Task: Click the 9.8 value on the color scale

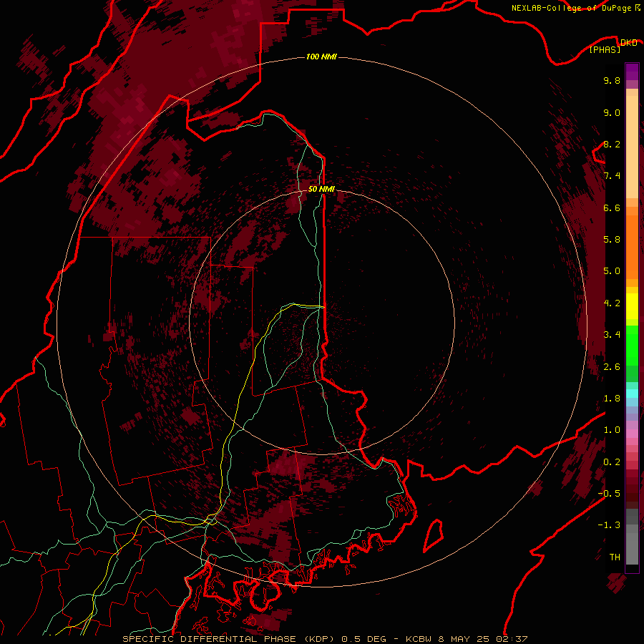Action: [x=612, y=80]
